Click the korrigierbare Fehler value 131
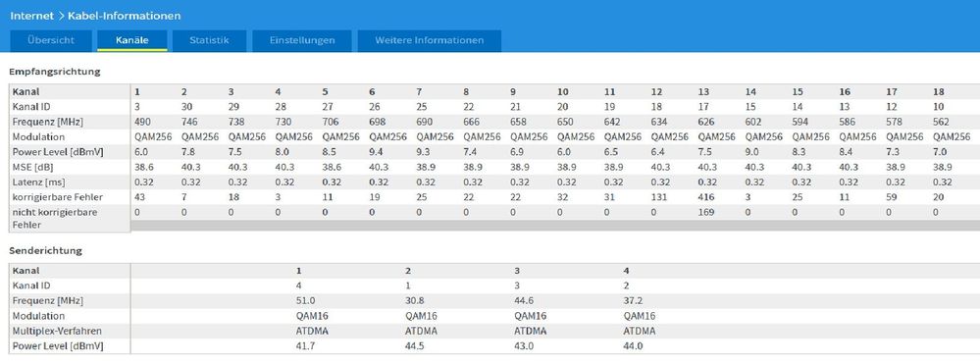The image size is (980, 364). pos(659,197)
